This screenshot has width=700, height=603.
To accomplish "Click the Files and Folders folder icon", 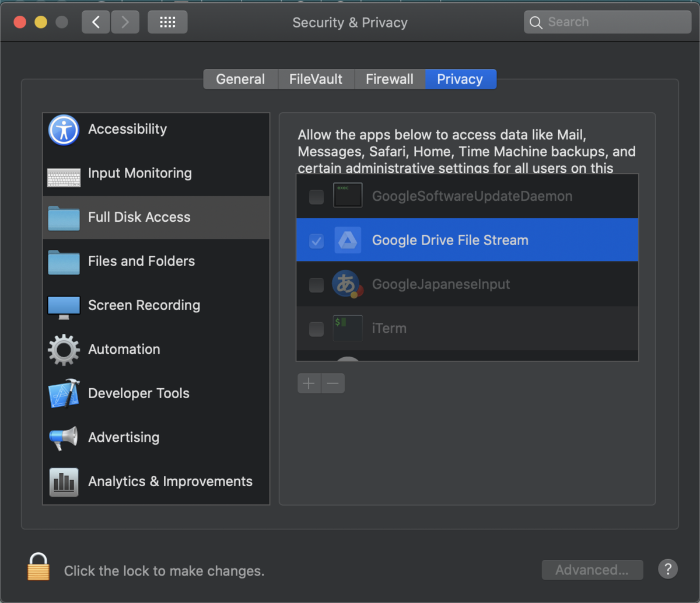I will (x=64, y=262).
